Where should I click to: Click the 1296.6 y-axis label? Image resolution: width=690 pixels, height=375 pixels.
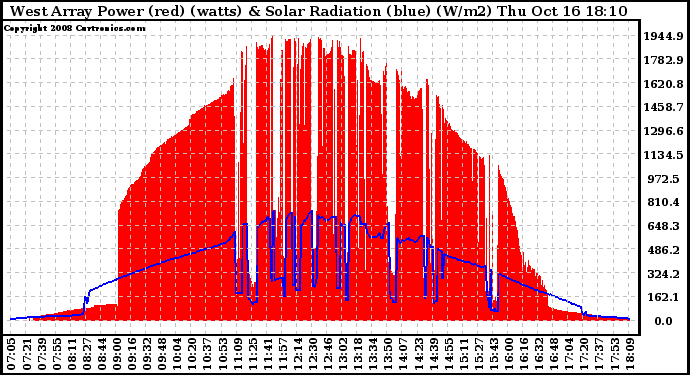point(664,131)
